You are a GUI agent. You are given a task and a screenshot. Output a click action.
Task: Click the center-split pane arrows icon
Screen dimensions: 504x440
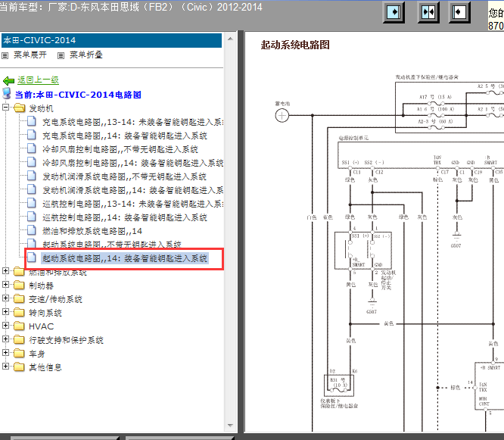pyautogui.click(x=428, y=12)
